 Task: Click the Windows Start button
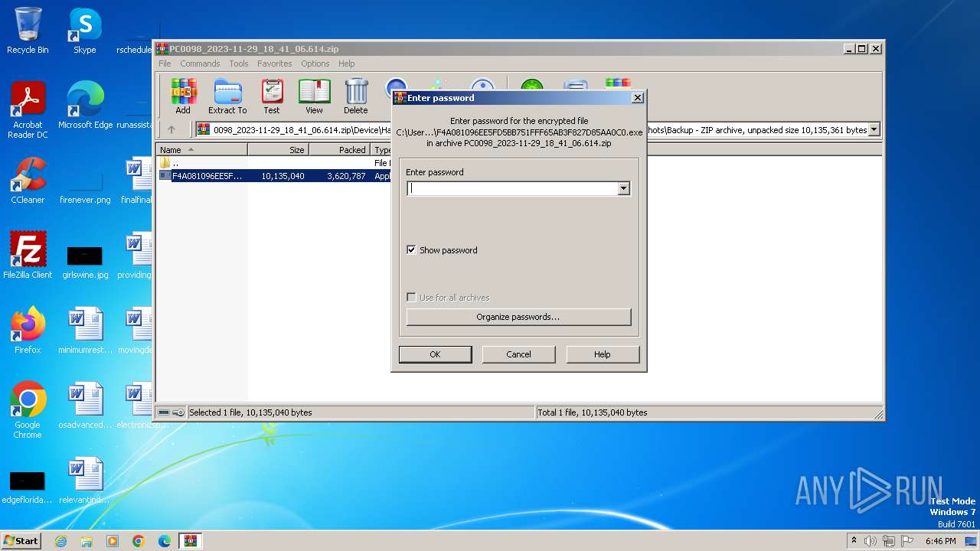[21, 540]
